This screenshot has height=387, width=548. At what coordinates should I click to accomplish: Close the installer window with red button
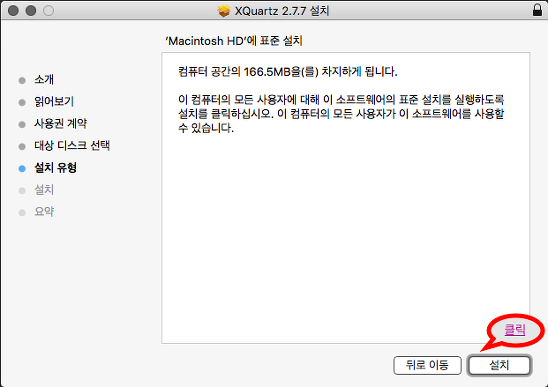pos(13,11)
